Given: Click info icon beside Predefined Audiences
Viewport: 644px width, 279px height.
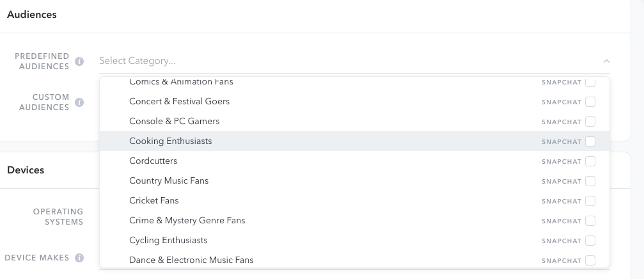Looking at the screenshot, I should pyautogui.click(x=79, y=61).
